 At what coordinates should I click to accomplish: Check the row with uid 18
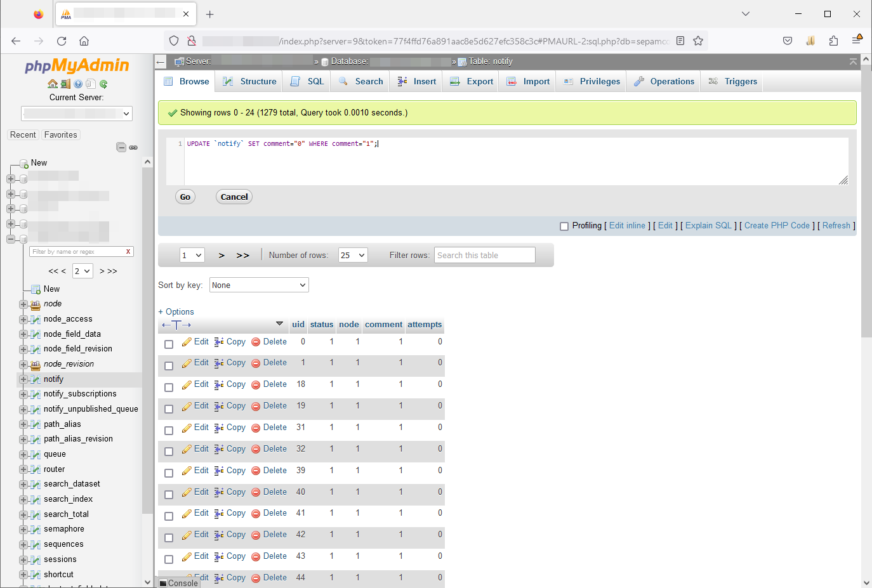coord(169,388)
